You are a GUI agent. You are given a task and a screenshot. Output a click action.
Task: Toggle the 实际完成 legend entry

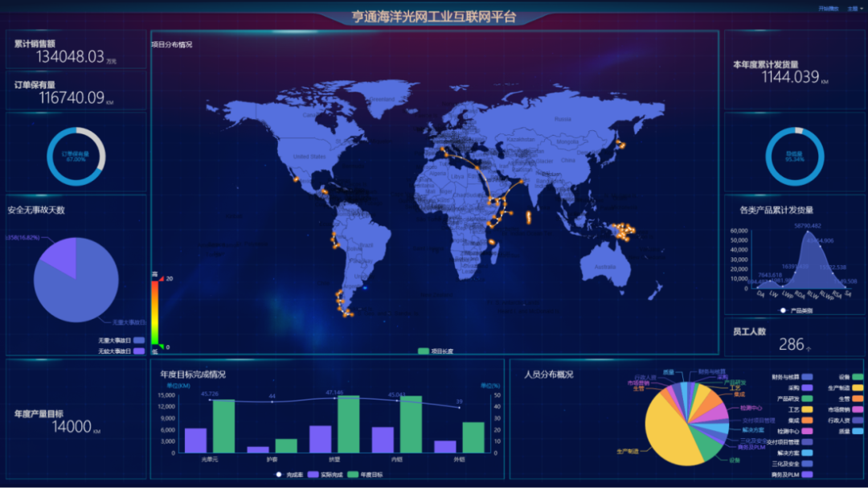pyautogui.click(x=325, y=474)
